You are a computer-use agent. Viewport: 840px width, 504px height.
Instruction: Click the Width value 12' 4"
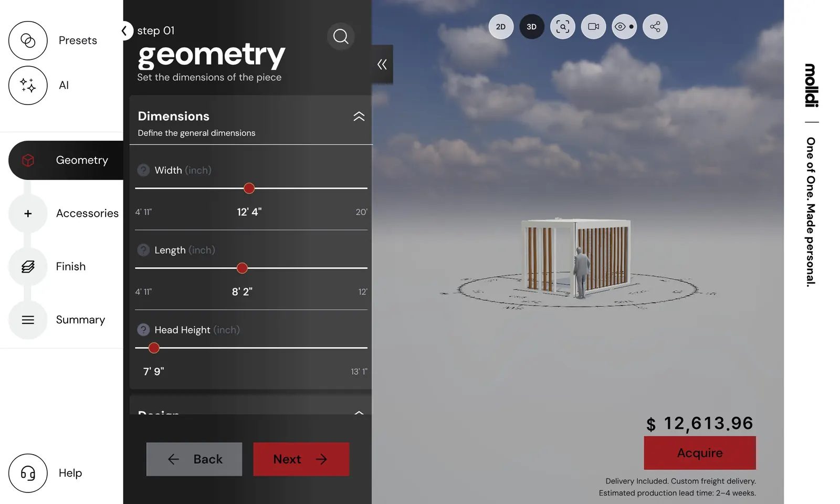tap(249, 212)
